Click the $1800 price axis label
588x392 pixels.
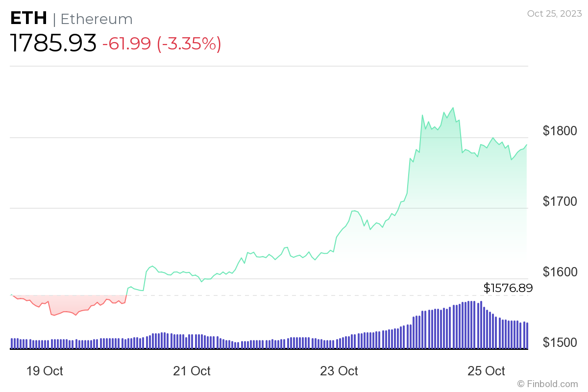(560, 131)
